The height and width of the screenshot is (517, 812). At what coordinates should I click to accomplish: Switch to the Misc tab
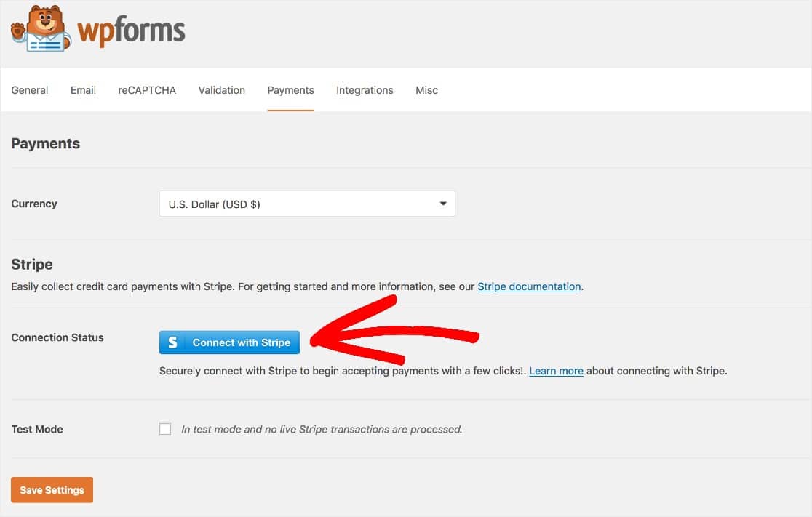(426, 90)
